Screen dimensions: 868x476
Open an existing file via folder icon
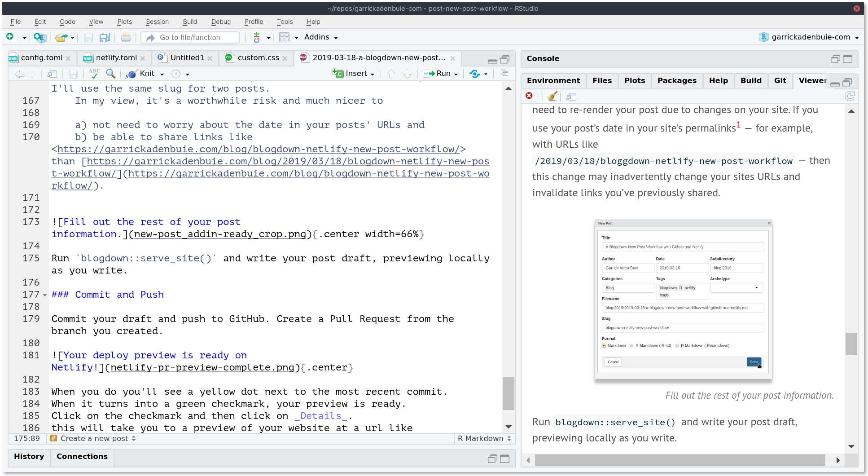61,37
